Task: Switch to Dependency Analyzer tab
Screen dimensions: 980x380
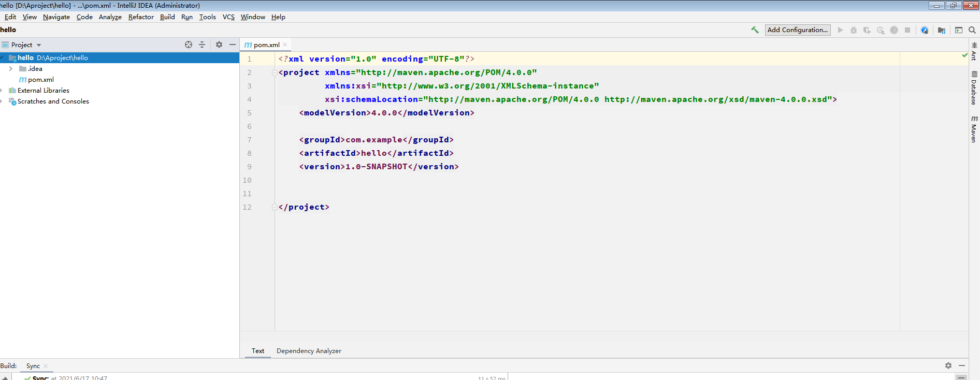Action: (309, 350)
